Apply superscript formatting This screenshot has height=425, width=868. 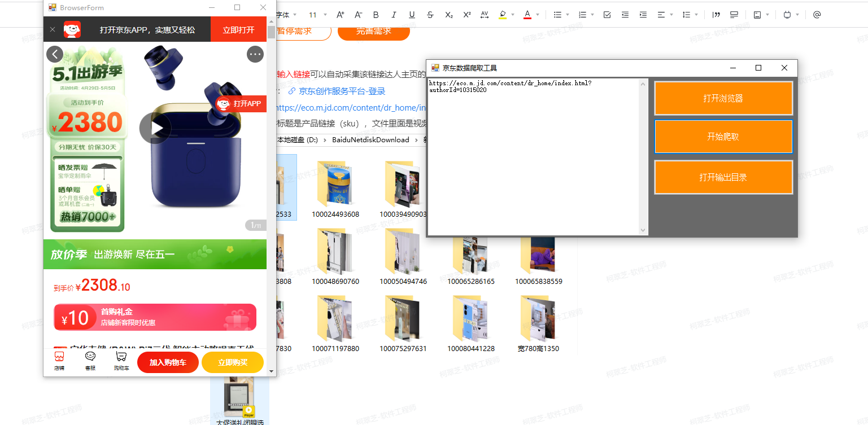click(x=467, y=15)
